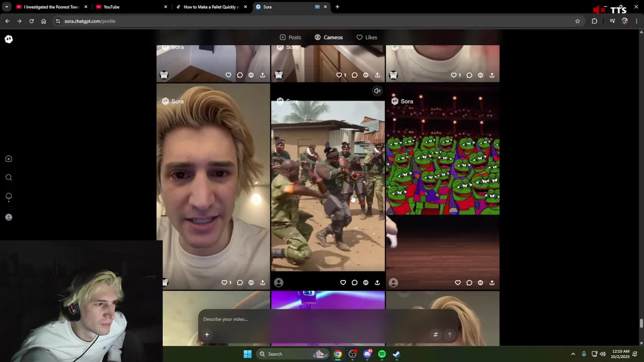Switch to 'How to Make a Pallet Quickly' tab
The height and width of the screenshot is (362, 644).
[211, 7]
